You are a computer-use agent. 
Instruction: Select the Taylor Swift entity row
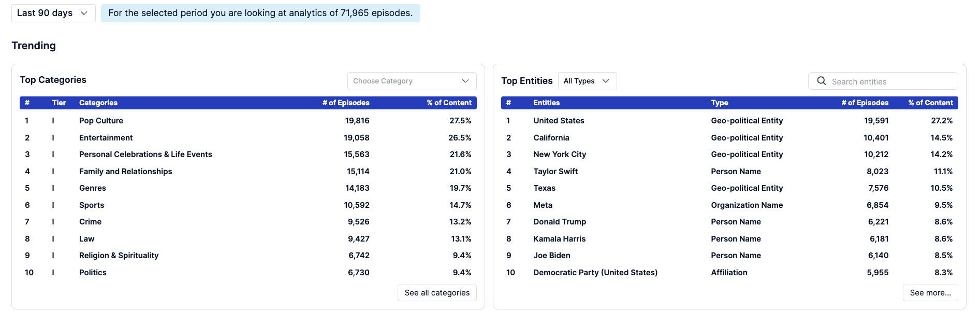(729, 172)
